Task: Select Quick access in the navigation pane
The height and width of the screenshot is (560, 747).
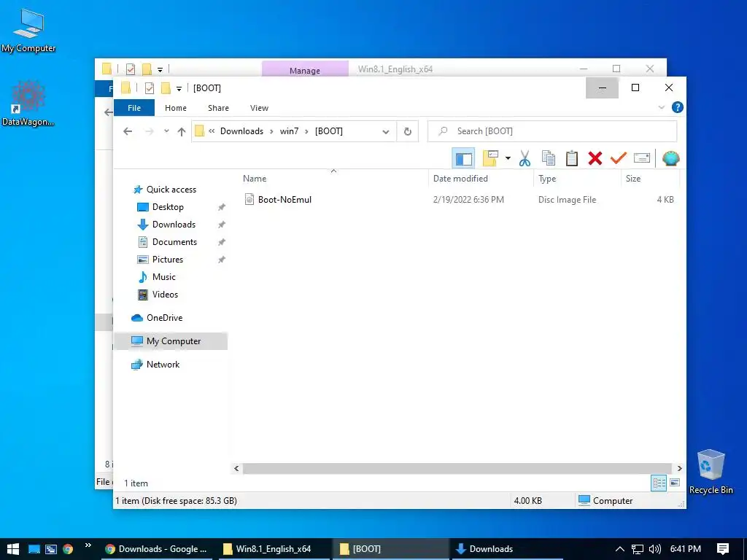Action: pyautogui.click(x=171, y=190)
